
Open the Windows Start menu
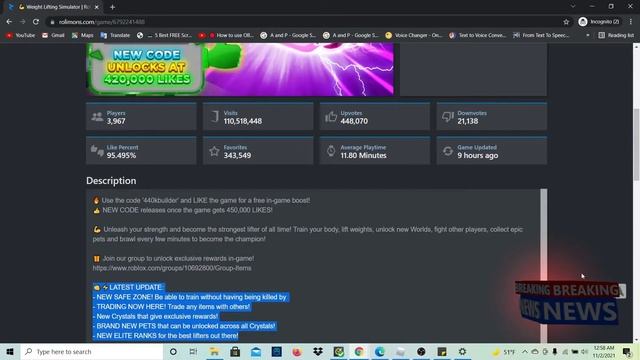(x=10, y=351)
